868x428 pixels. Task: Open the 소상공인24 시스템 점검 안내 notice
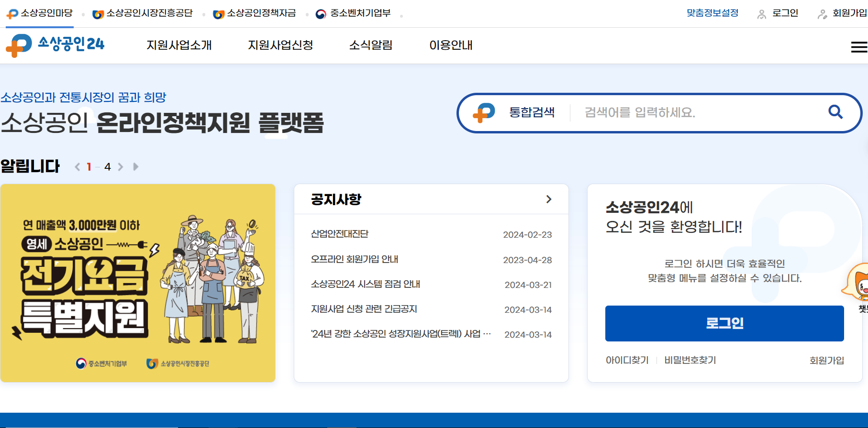(x=366, y=284)
